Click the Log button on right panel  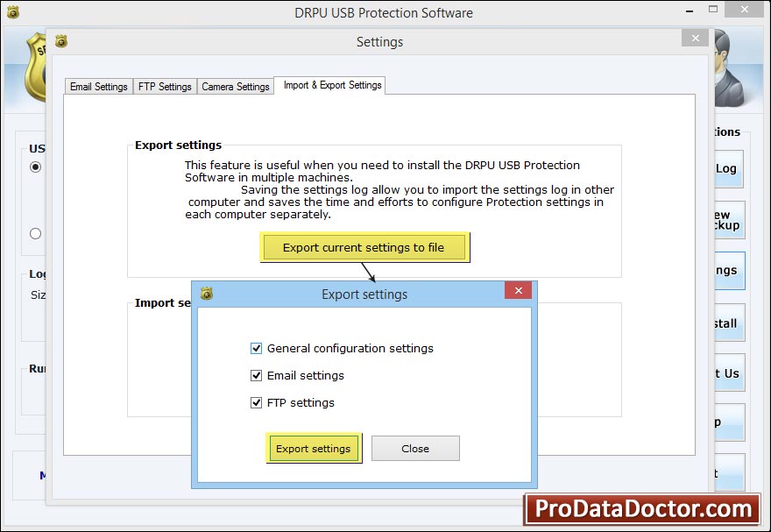point(728,169)
